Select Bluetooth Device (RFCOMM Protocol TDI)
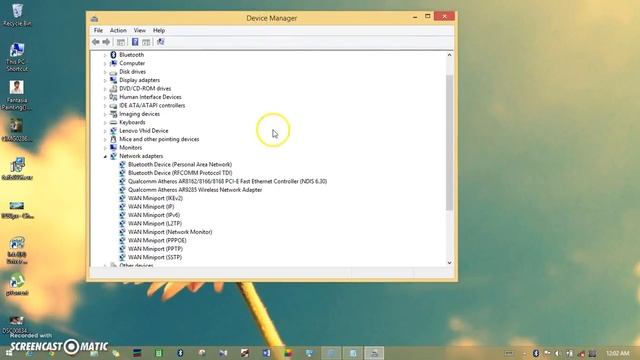 click(180, 173)
